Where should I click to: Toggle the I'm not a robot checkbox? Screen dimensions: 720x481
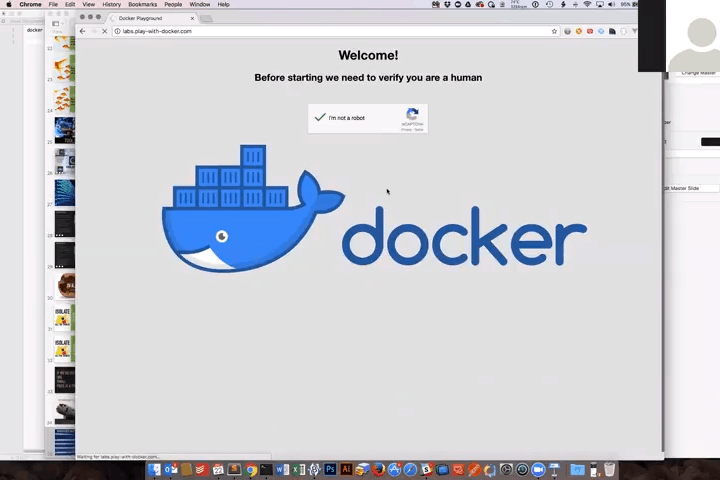point(320,117)
